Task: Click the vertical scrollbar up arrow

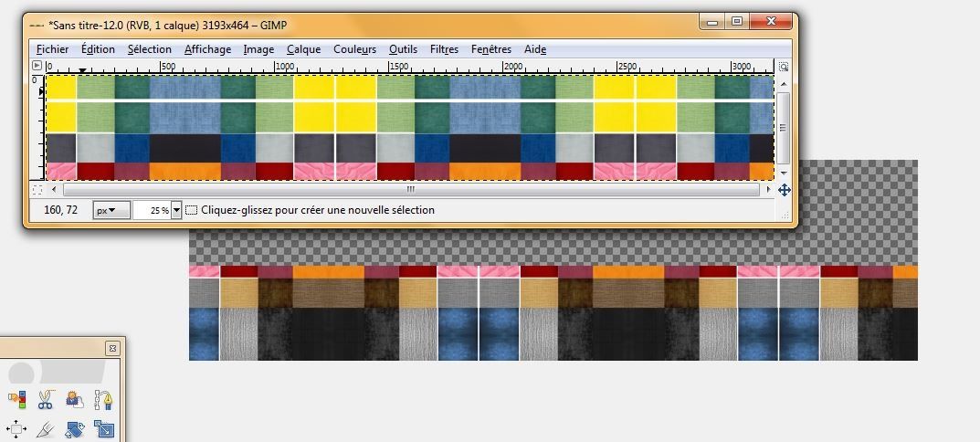Action: click(x=784, y=82)
